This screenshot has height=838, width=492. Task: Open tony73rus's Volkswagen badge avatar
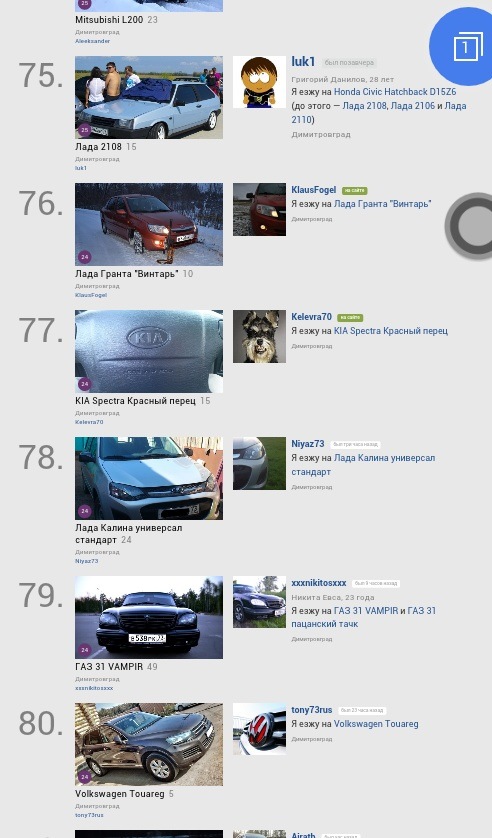[x=259, y=729]
